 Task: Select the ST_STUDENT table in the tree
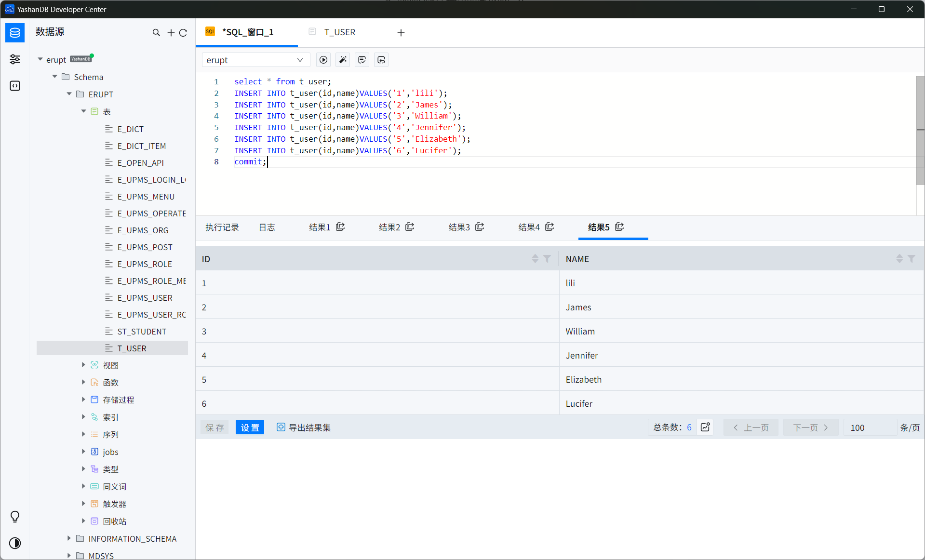(x=142, y=331)
